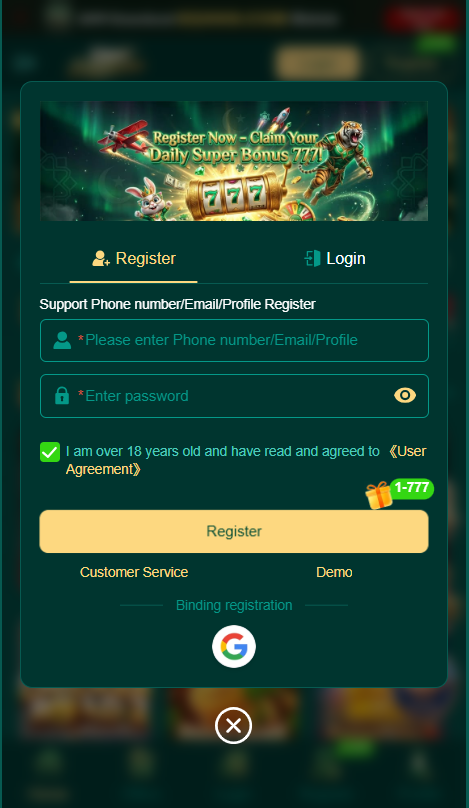Click the Daily Super Bonus 777 banner
The image size is (469, 808).
click(x=234, y=161)
